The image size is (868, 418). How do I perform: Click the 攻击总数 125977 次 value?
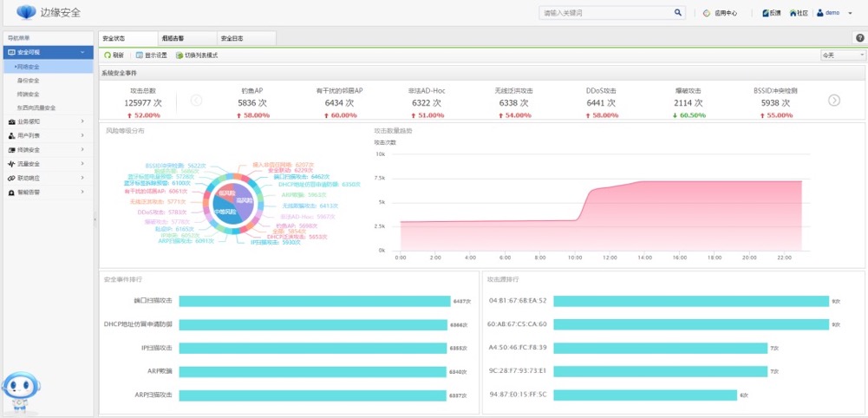[142, 103]
